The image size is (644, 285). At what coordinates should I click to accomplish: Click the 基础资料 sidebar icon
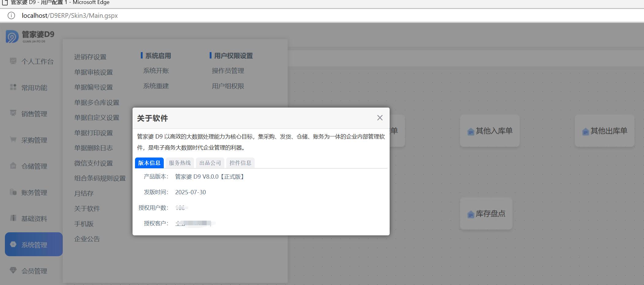[13, 218]
